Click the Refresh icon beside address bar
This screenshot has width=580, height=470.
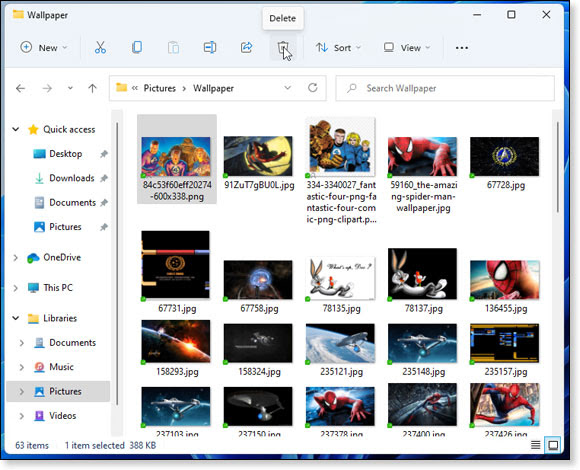[313, 88]
